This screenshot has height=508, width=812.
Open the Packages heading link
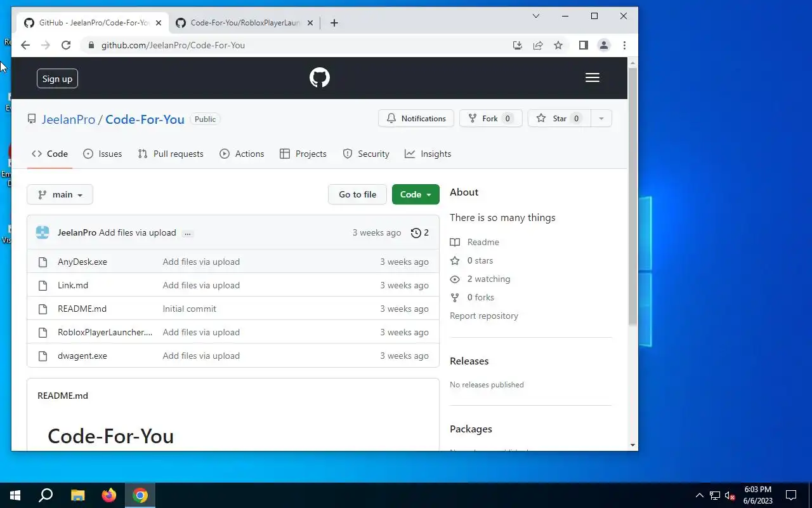(x=471, y=429)
